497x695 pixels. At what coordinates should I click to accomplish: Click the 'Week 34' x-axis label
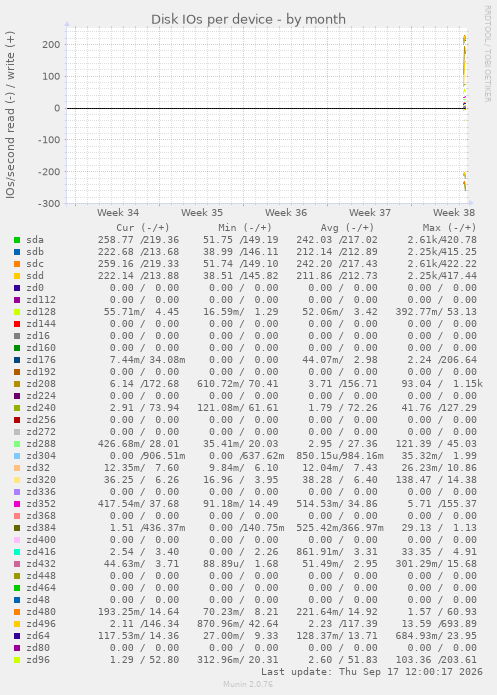[x=118, y=212]
